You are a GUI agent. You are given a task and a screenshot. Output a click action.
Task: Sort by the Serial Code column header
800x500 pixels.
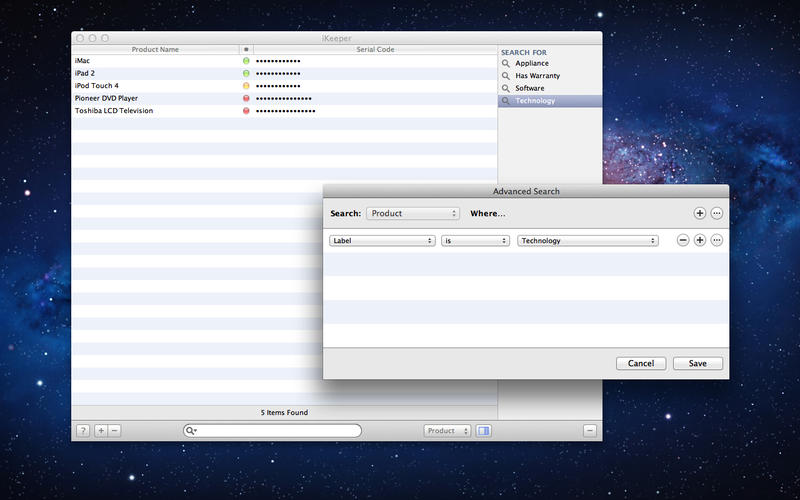[375, 49]
